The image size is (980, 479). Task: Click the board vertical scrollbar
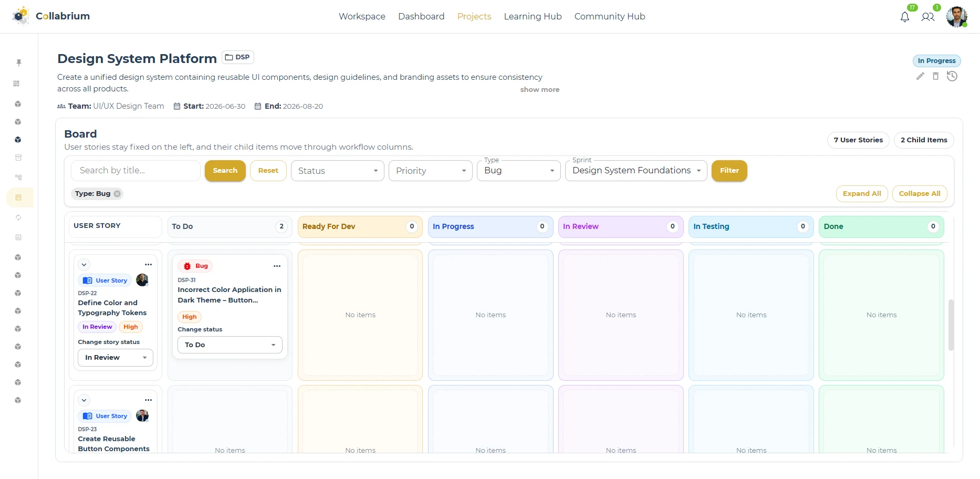pyautogui.click(x=951, y=325)
